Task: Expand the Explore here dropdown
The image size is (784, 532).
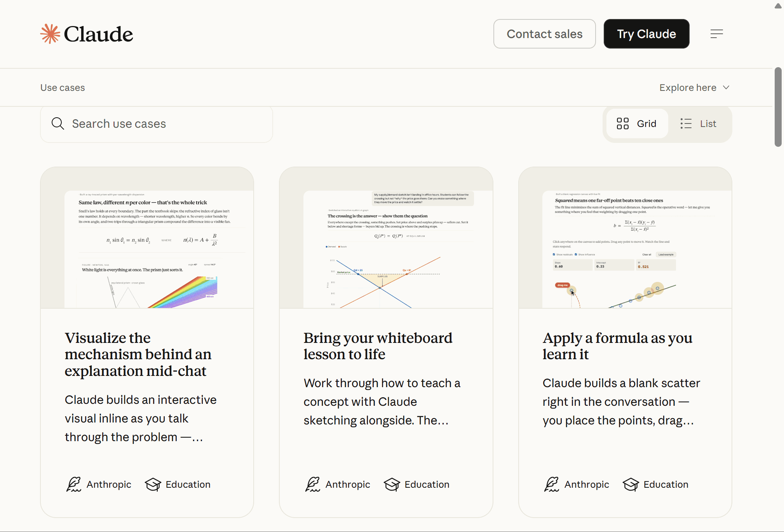Action: 688,88
